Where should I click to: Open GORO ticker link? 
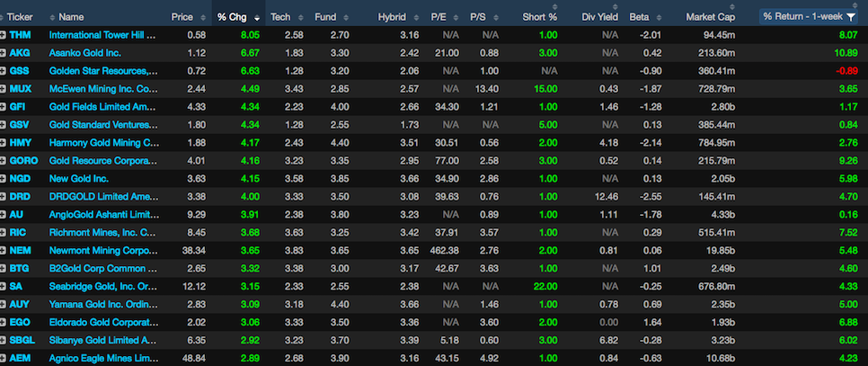[23, 161]
